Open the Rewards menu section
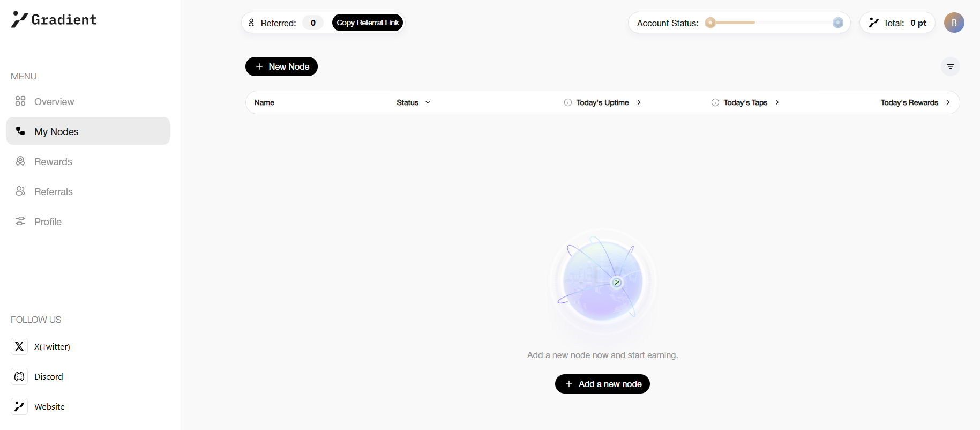The width and height of the screenshot is (980, 430). click(x=53, y=161)
